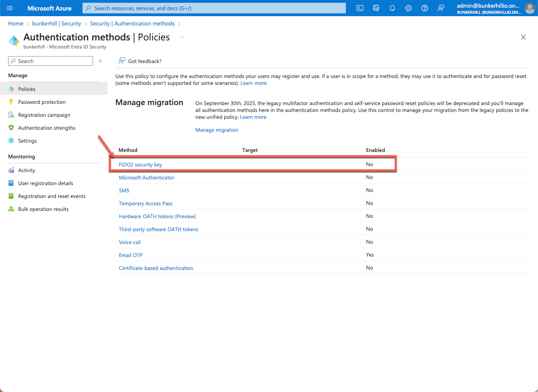The height and width of the screenshot is (392, 538).
Task: Click the Microsoft Azure logo text
Action: pyautogui.click(x=49, y=8)
